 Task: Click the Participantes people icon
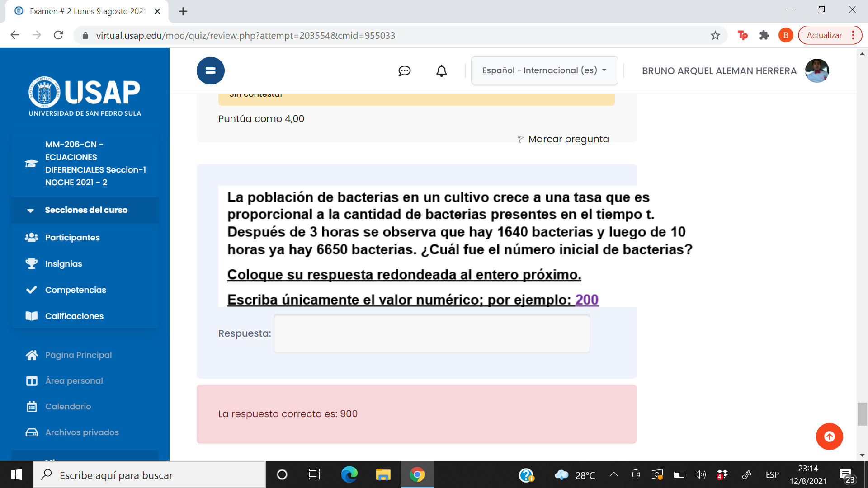[x=31, y=237]
